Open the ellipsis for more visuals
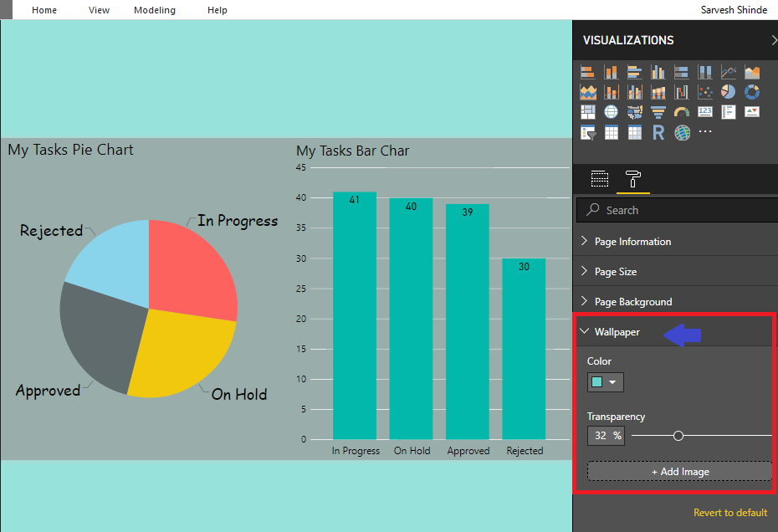This screenshot has width=778, height=532. pos(705,132)
